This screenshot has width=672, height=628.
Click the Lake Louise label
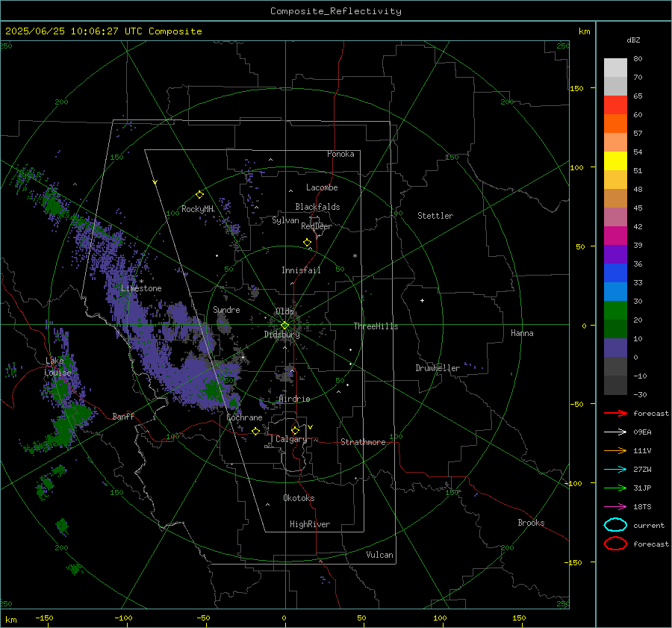click(57, 367)
